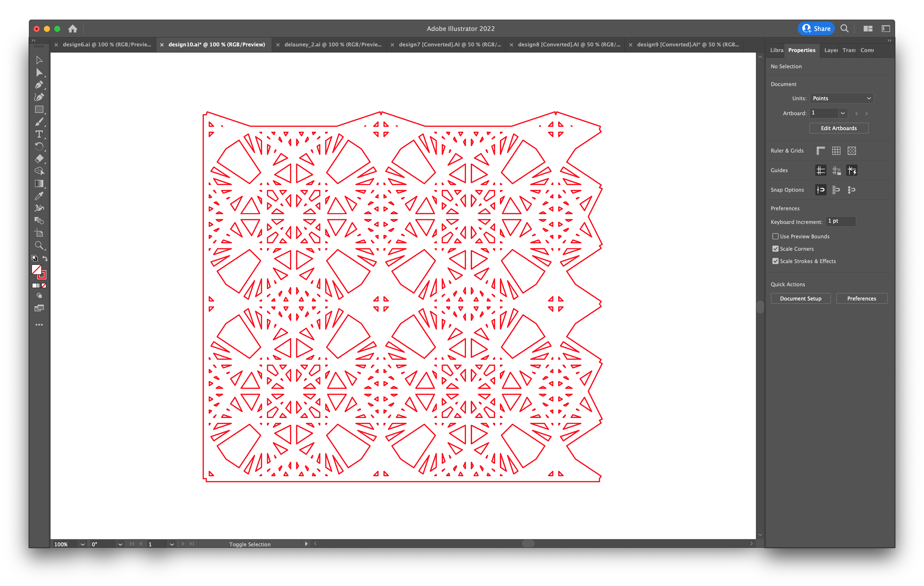Select the Eyedropper tool
Viewport: 924px width, 586px height.
coord(39,196)
